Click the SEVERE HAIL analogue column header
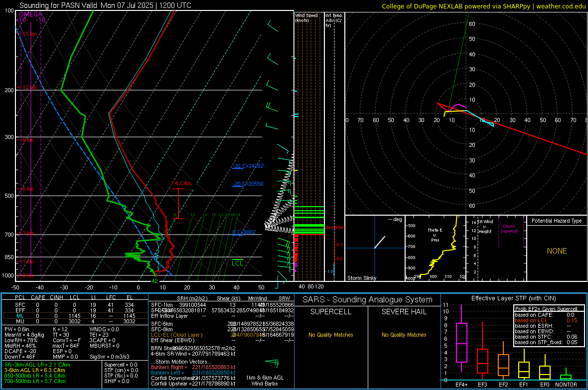Image resolution: width=588 pixels, height=390 pixels. click(404, 312)
